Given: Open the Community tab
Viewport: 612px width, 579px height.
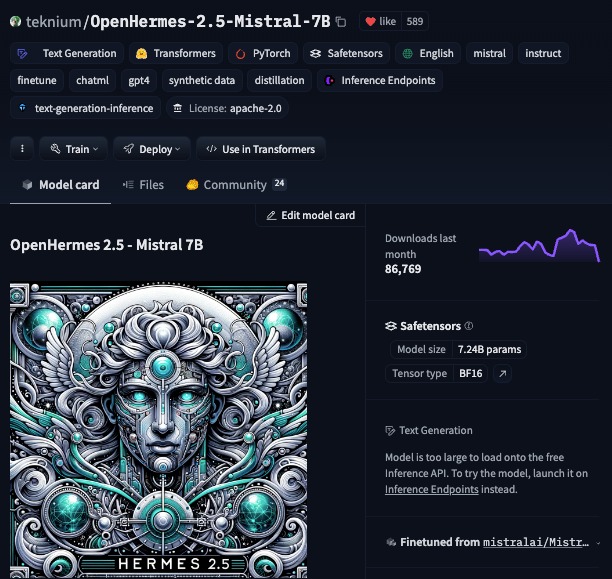Looking at the screenshot, I should (x=235, y=185).
